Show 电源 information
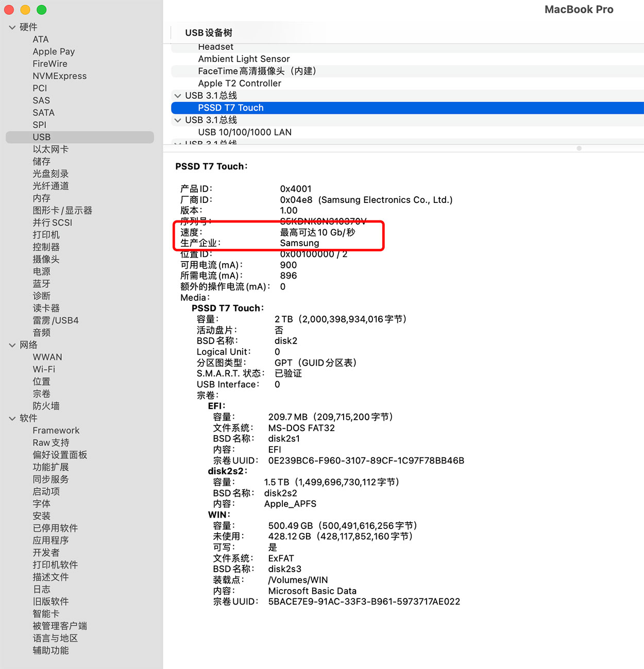This screenshot has height=669, width=644. 42,271
